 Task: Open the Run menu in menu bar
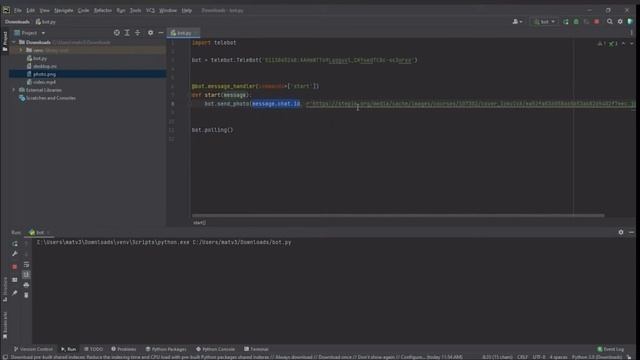click(121, 10)
